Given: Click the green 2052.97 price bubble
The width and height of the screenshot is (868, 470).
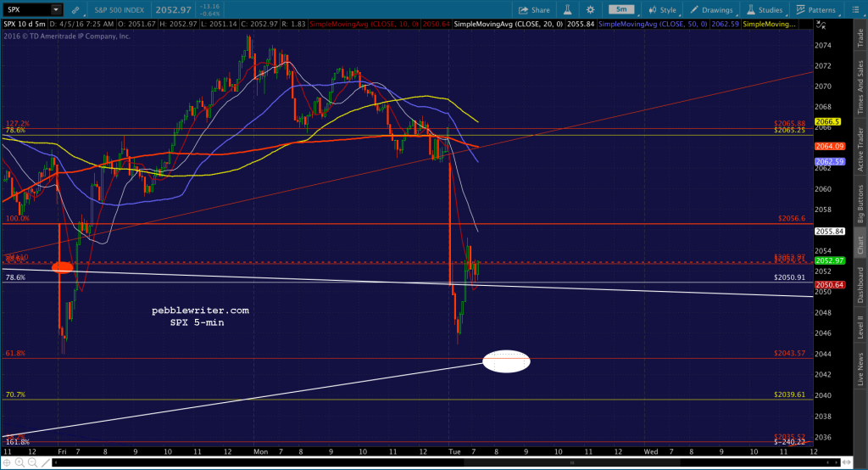Looking at the screenshot, I should 829,260.
